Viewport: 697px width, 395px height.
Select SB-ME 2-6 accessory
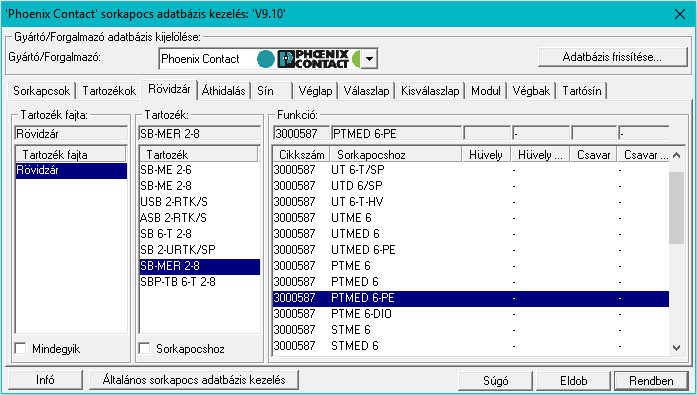200,170
